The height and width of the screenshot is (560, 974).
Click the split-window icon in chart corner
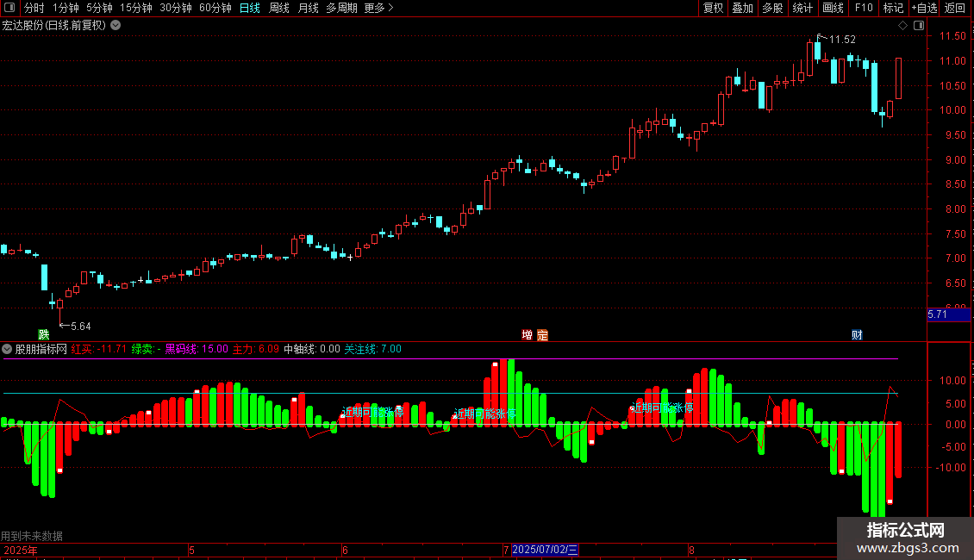919,26
